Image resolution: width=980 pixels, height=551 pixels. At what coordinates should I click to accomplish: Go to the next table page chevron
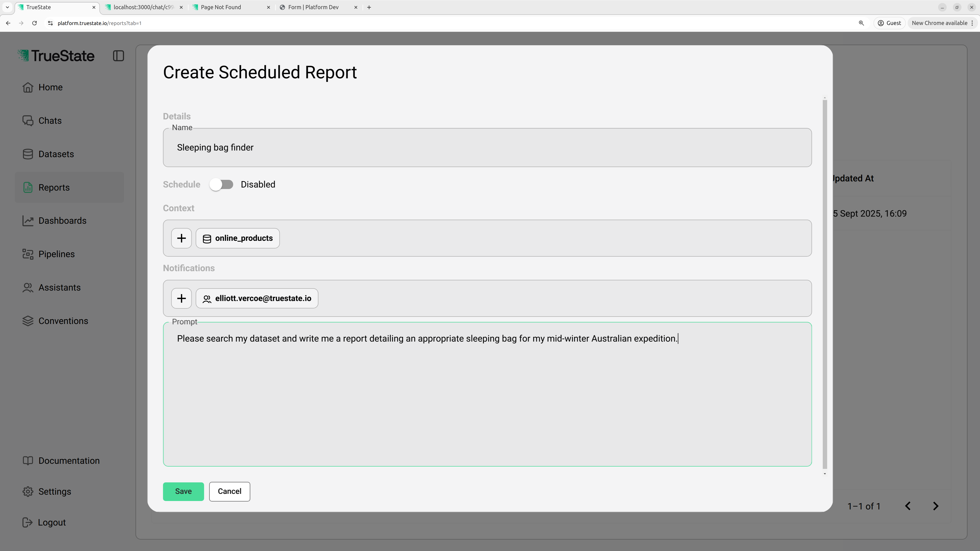936,506
